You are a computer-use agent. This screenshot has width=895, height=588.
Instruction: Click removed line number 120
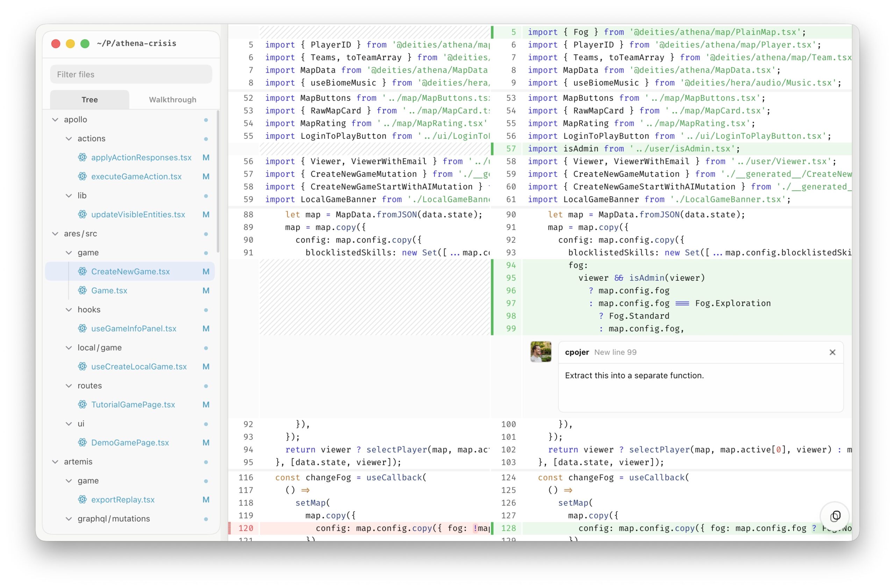click(x=245, y=528)
